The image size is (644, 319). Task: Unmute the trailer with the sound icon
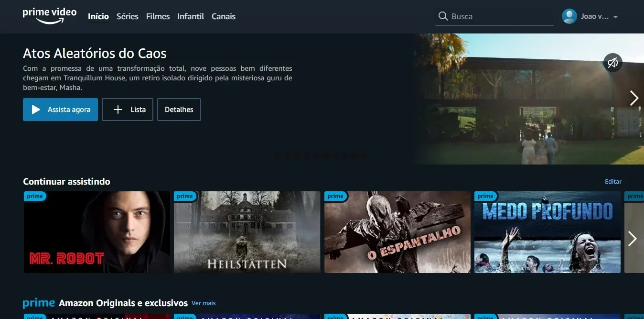(x=613, y=62)
